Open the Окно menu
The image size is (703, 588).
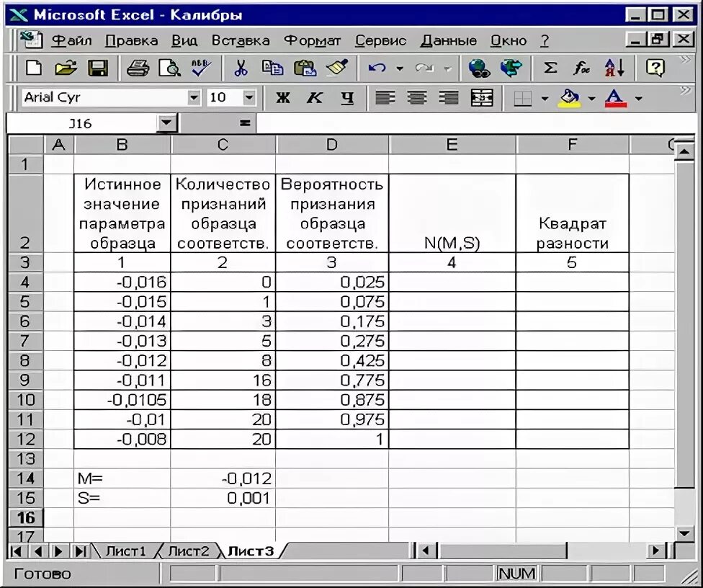(508, 40)
